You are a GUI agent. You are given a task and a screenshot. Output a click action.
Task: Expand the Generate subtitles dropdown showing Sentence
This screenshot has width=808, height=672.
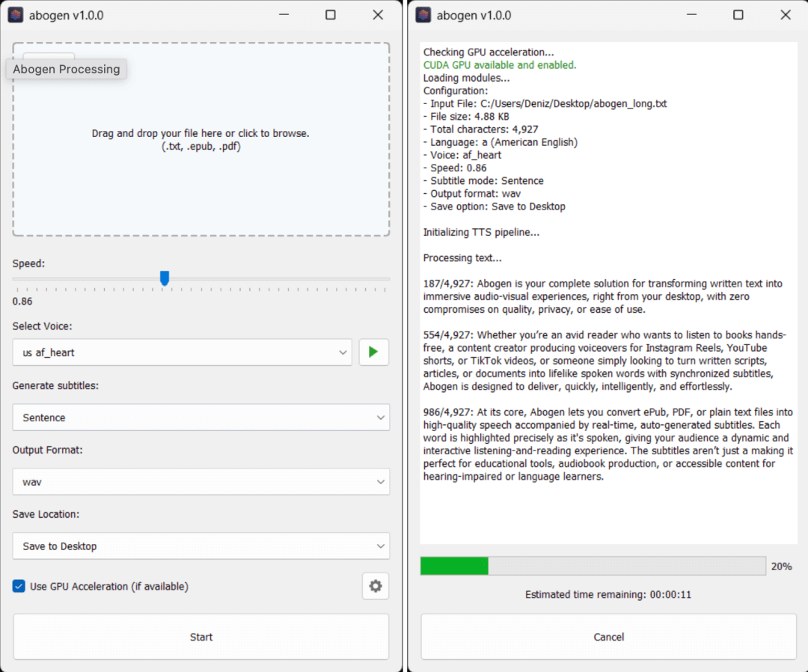[201, 418]
